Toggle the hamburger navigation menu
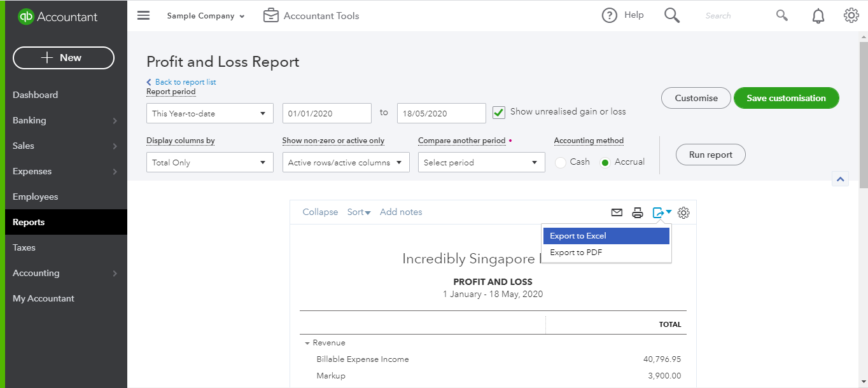Screen dimensions: 868x388 [x=144, y=16]
